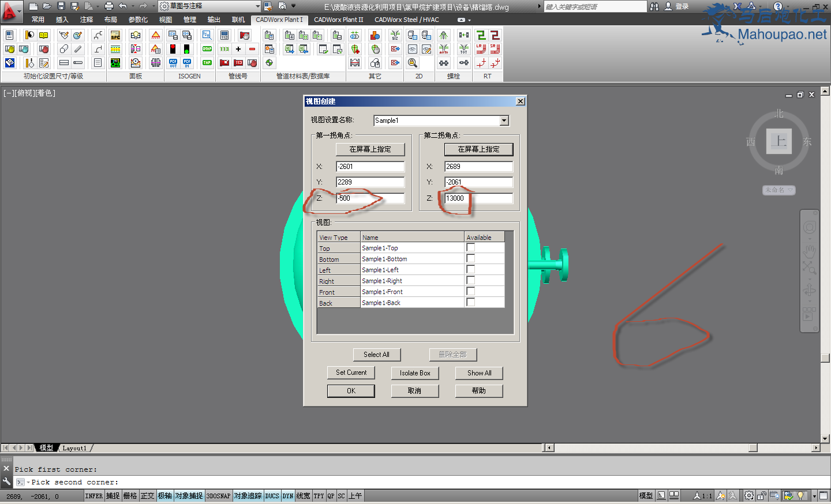Expand the ribbon display options arrow after tabs
Image resolution: width=831 pixels, height=504 pixels.
point(469,20)
